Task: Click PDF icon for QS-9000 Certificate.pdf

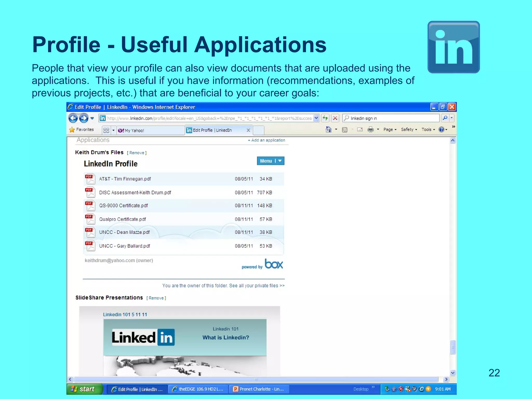Action: coord(90,205)
